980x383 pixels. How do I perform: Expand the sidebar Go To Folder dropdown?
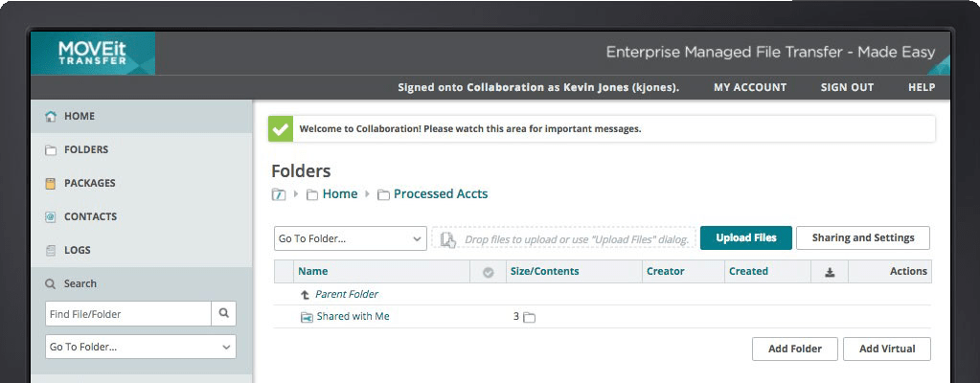[x=140, y=347]
